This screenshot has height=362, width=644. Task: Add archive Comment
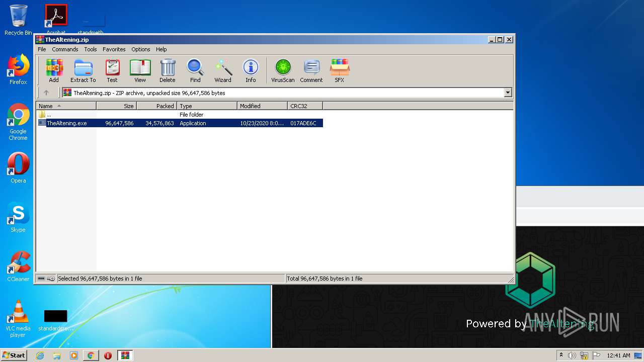click(311, 70)
